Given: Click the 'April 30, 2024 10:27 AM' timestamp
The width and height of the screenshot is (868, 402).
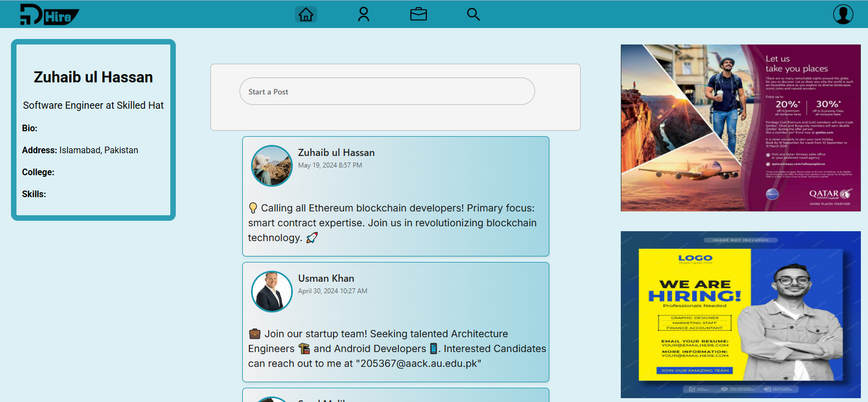Looking at the screenshot, I should pos(333,291).
